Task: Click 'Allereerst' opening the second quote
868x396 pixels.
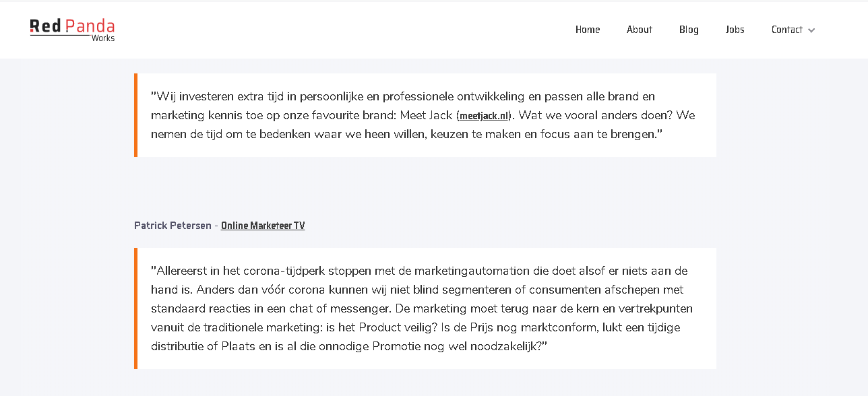Action: pos(182,271)
